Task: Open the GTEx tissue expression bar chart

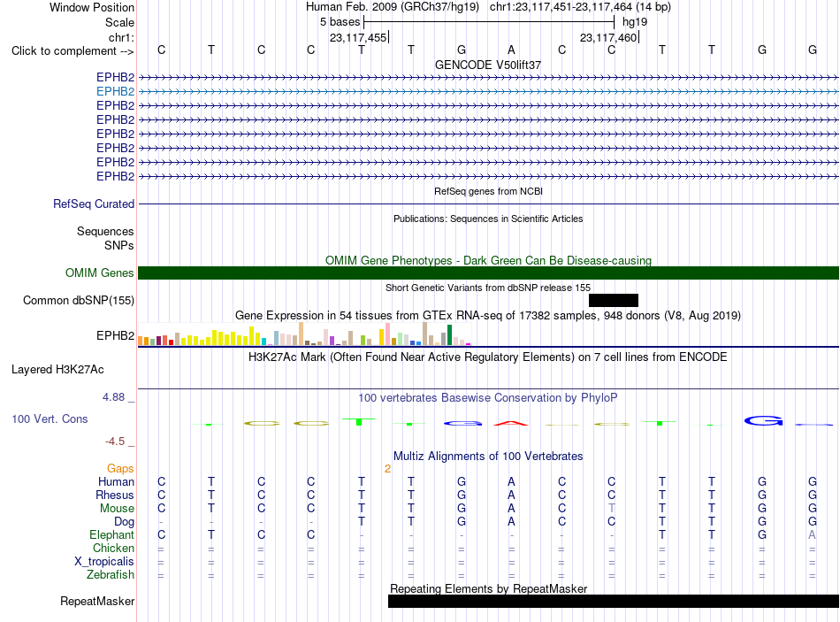Action: pyautogui.click(x=304, y=334)
